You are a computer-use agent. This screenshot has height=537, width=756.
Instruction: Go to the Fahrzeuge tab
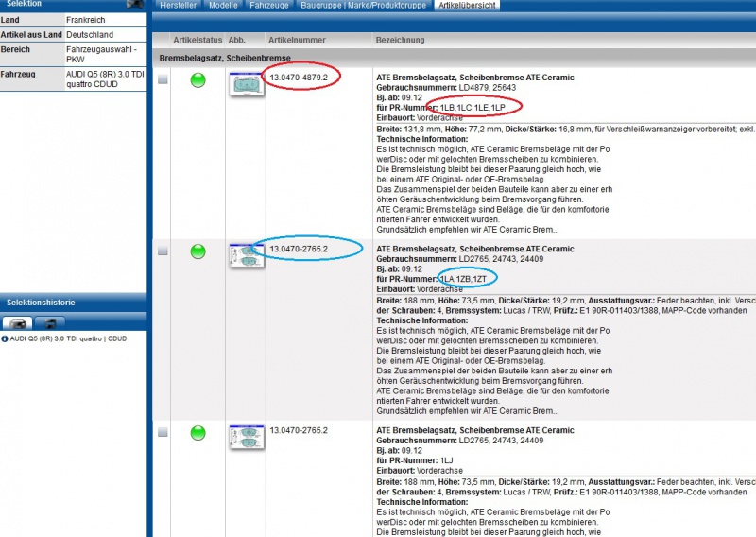pyautogui.click(x=269, y=6)
